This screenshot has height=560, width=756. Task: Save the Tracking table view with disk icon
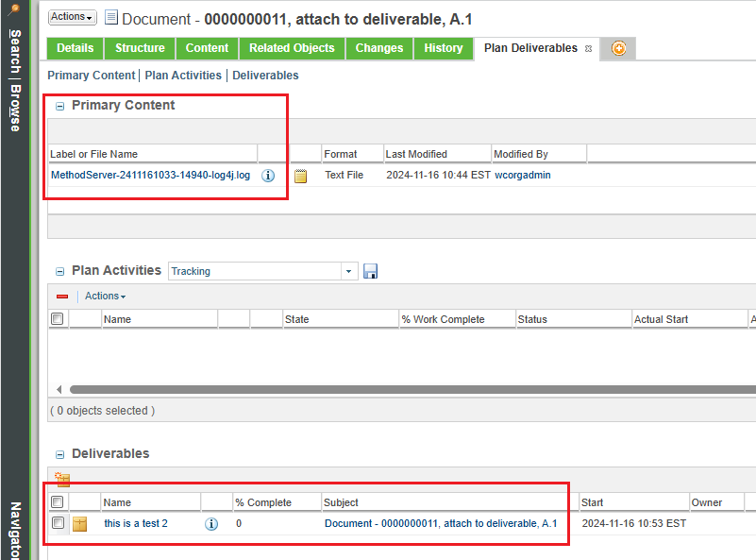point(370,271)
